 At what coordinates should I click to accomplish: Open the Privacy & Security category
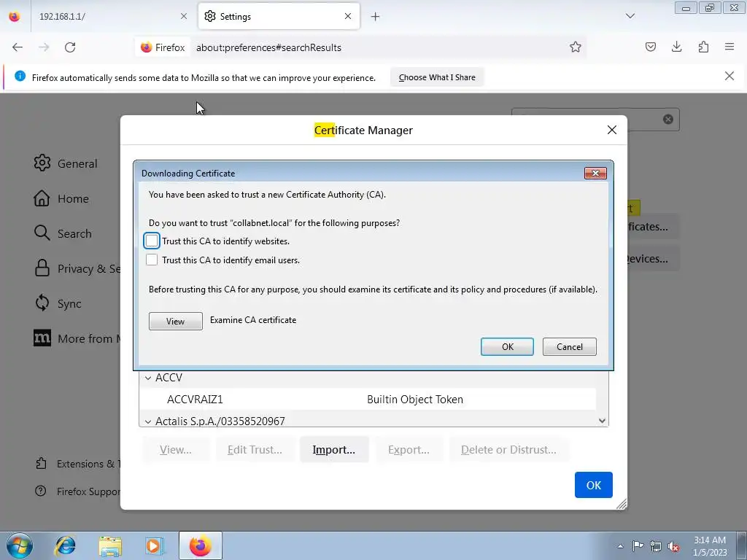point(76,268)
